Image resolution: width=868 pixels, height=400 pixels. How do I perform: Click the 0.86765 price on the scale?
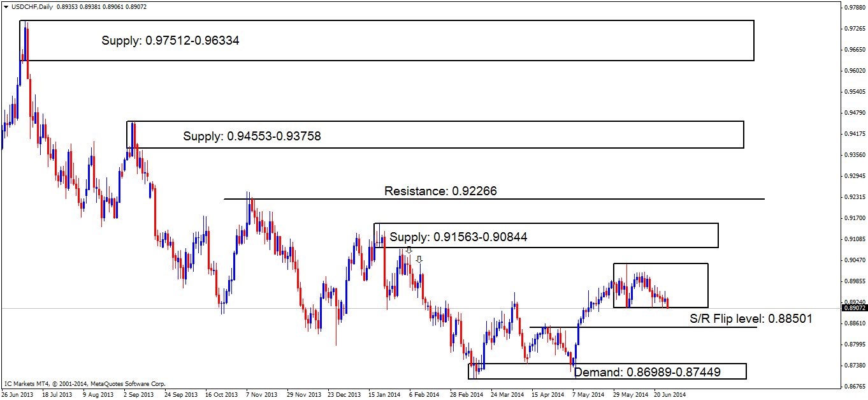coord(855,387)
